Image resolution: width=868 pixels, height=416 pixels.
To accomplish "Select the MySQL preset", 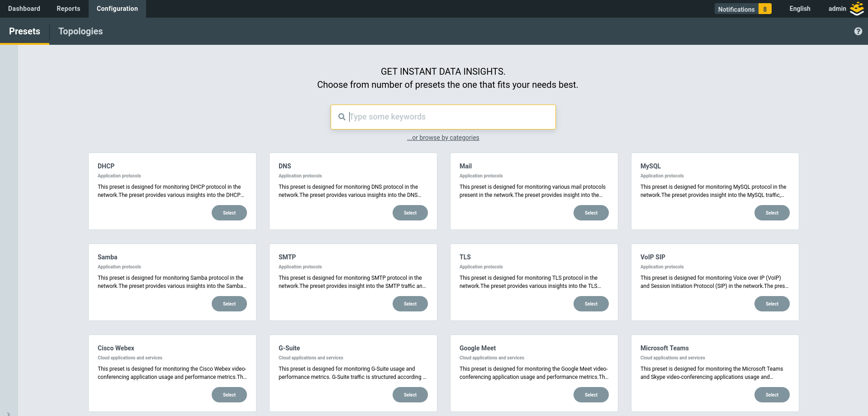I will 772,213.
